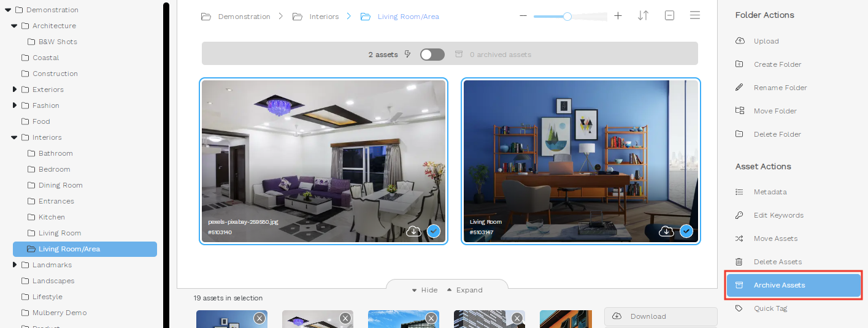This screenshot has height=328, width=868.
Task: Open the Construction folder
Action: click(55, 74)
